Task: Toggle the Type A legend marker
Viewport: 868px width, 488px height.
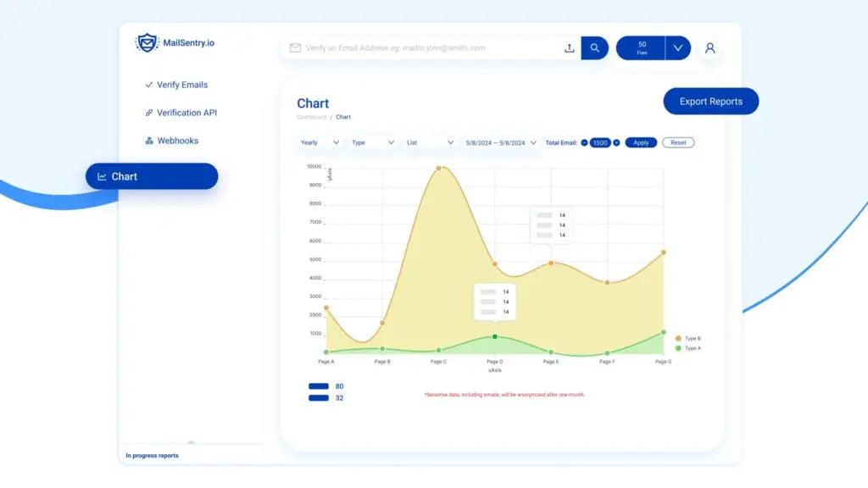Action: click(678, 348)
